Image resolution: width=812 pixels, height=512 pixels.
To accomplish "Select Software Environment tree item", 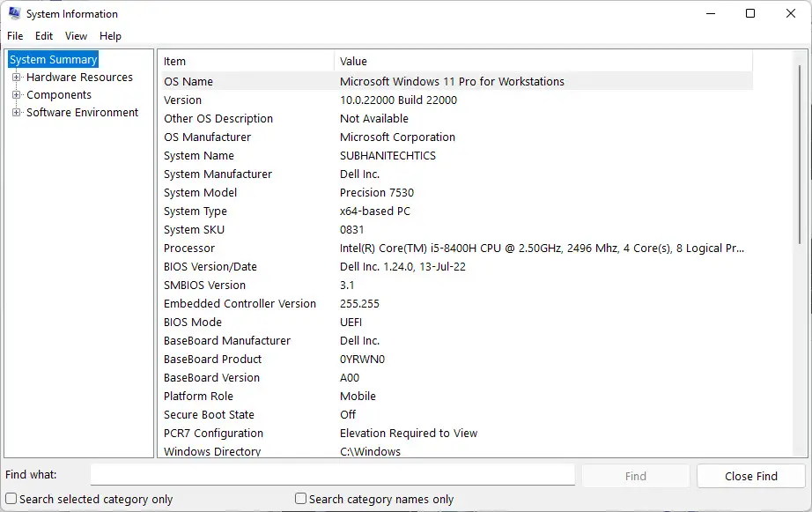I will click(82, 113).
